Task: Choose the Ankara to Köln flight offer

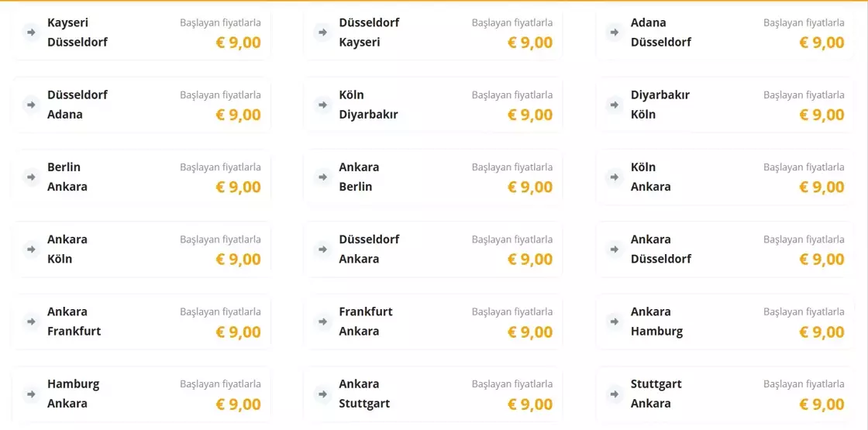Action: click(141, 249)
